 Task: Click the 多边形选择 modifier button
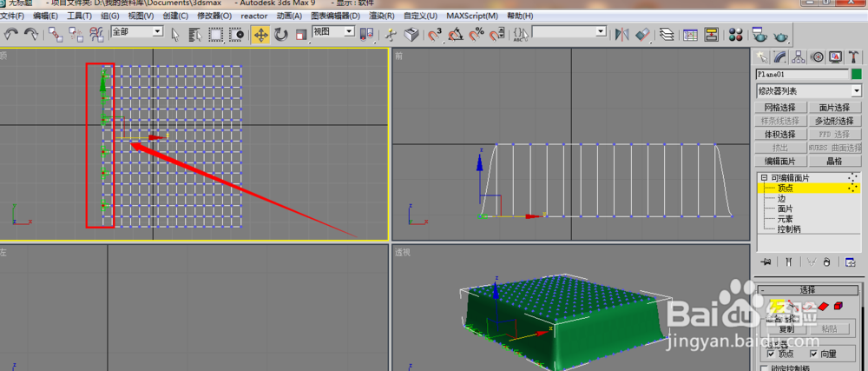pos(836,121)
